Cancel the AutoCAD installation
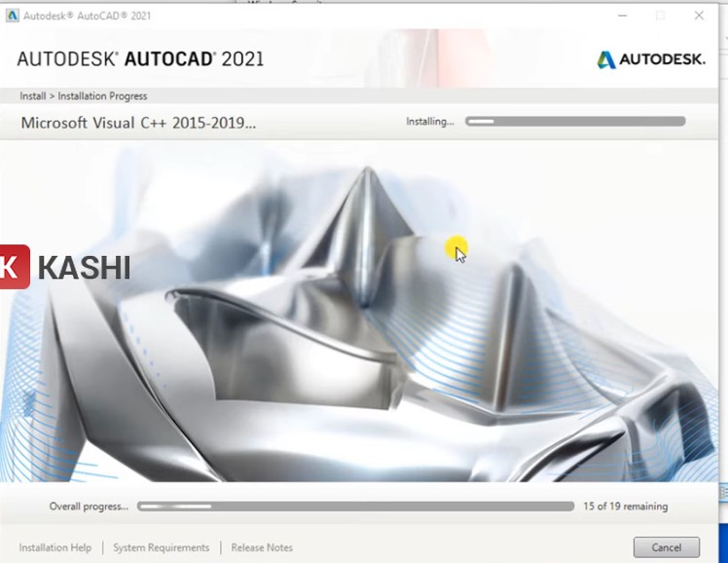This screenshot has height=563, width=728. tap(666, 547)
